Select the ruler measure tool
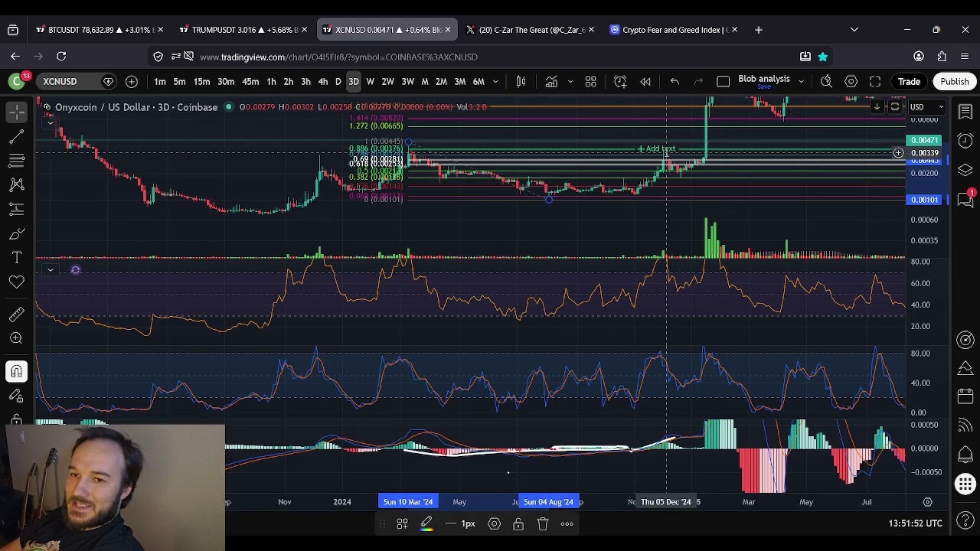The height and width of the screenshot is (551, 980). [x=16, y=314]
